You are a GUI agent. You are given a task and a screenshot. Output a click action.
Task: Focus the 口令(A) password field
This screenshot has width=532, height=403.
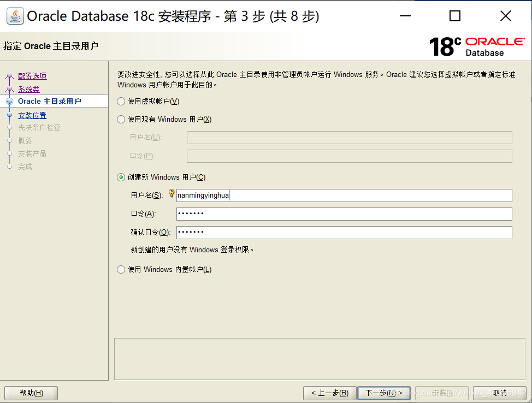[x=344, y=214]
